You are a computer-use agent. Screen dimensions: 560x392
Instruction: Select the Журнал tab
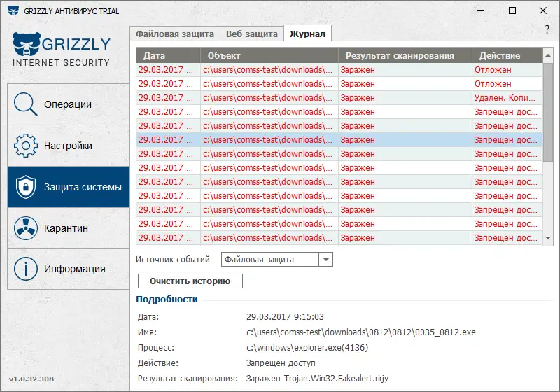pyautogui.click(x=307, y=34)
